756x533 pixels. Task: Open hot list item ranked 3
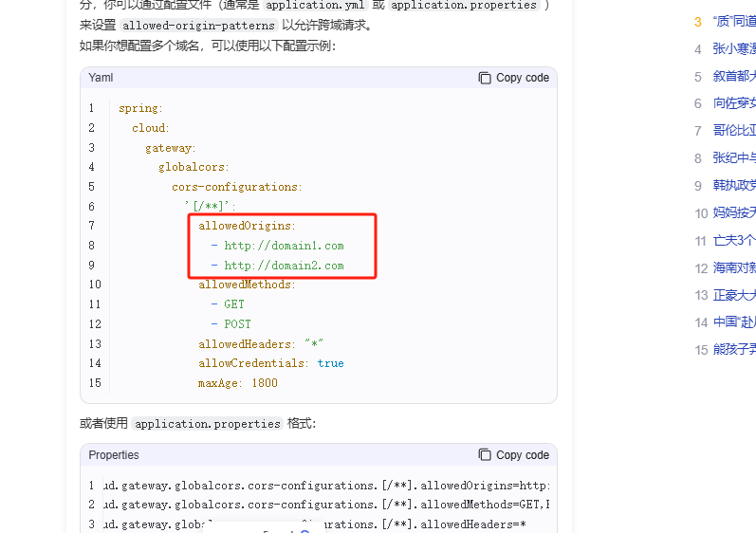(734, 22)
